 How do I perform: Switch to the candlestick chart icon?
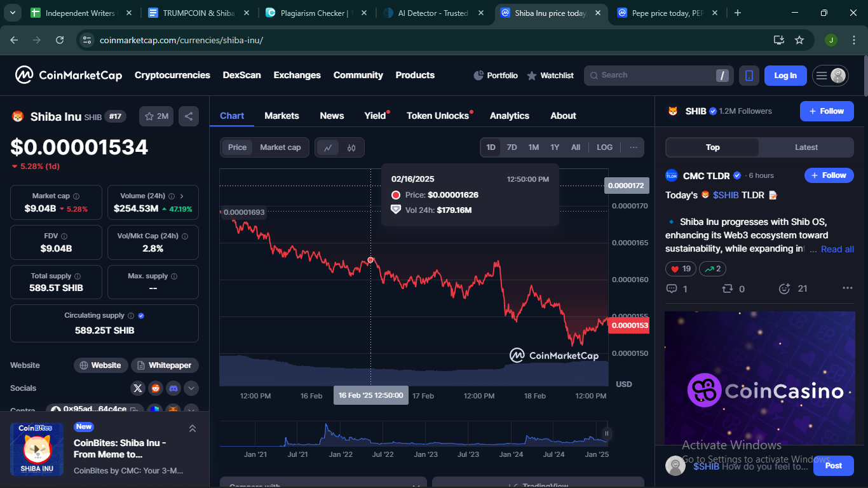[x=351, y=147]
